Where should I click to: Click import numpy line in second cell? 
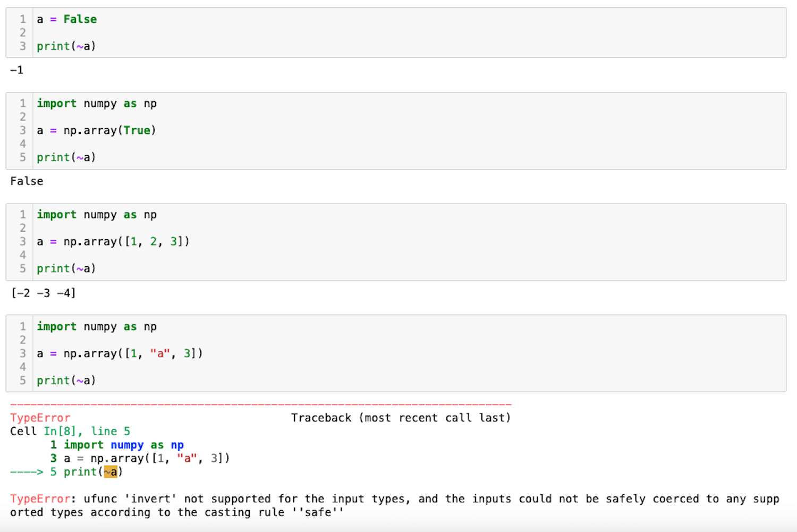click(x=97, y=104)
